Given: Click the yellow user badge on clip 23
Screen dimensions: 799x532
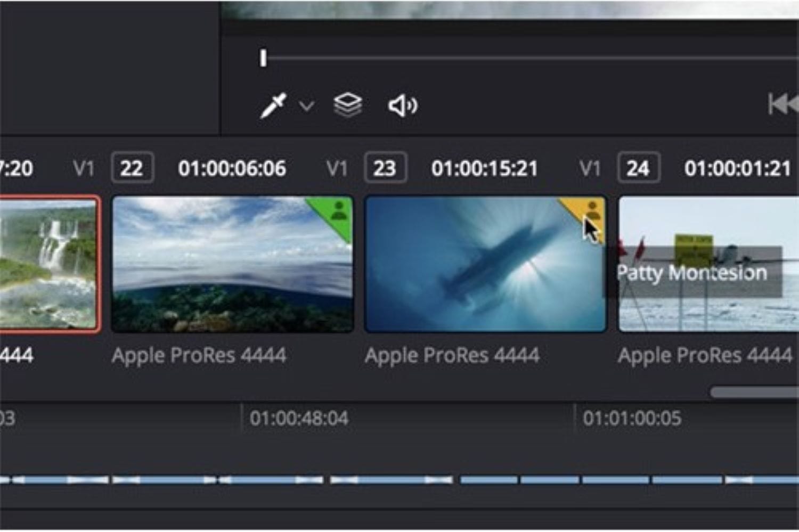Looking at the screenshot, I should [590, 210].
